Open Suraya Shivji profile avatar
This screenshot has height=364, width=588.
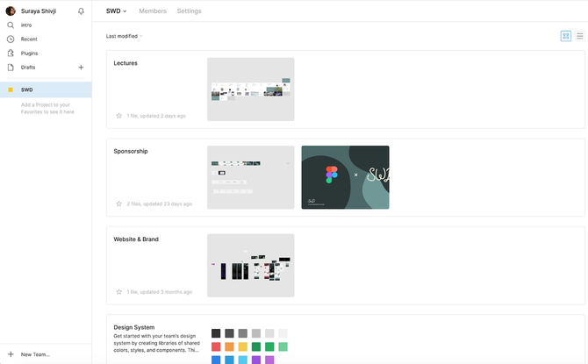click(11, 11)
